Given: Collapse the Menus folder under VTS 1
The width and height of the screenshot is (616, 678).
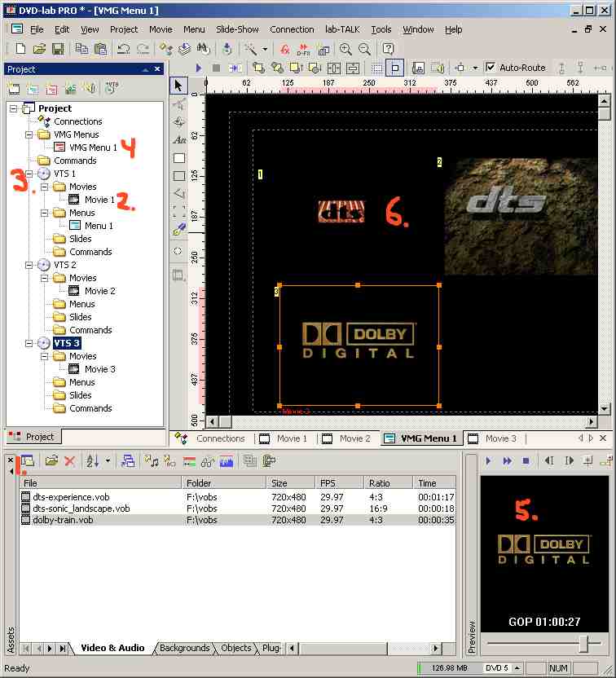Looking at the screenshot, I should [45, 213].
